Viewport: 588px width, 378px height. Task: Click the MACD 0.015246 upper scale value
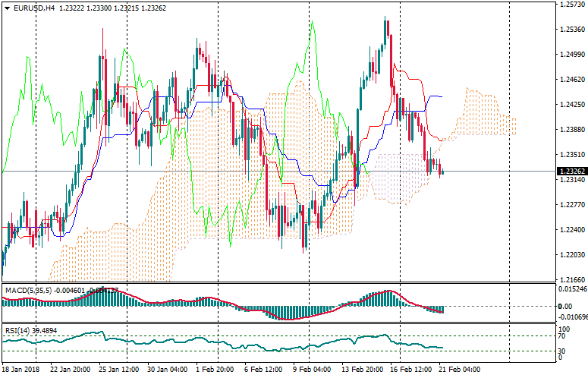coord(571,289)
